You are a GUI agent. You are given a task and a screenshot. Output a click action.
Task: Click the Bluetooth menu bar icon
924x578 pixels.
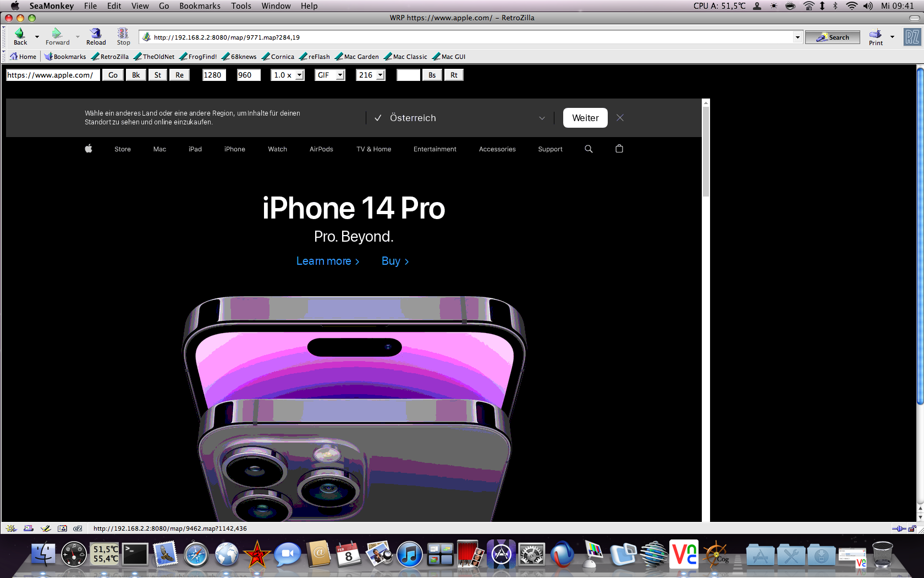click(835, 6)
